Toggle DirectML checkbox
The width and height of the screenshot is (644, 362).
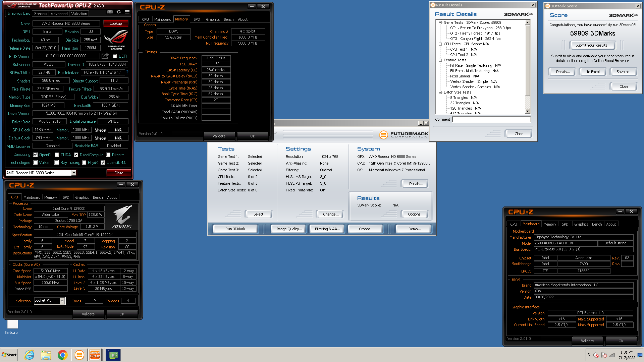(x=108, y=155)
